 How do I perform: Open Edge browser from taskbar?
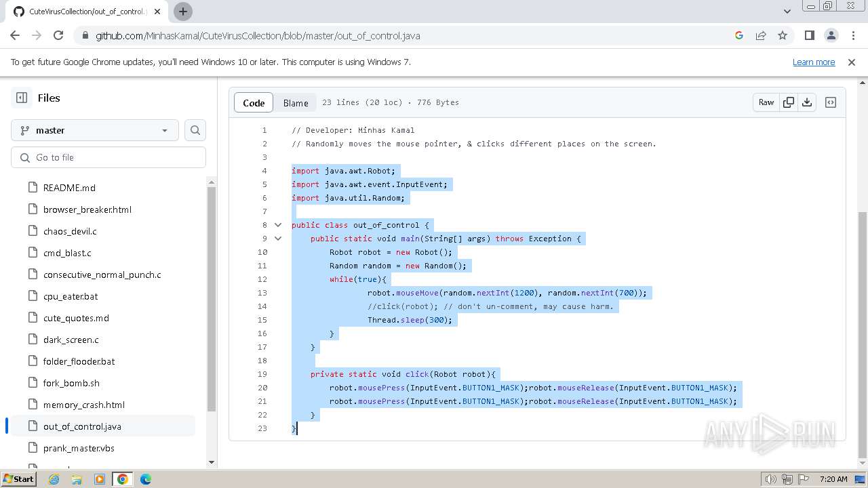[146, 479]
